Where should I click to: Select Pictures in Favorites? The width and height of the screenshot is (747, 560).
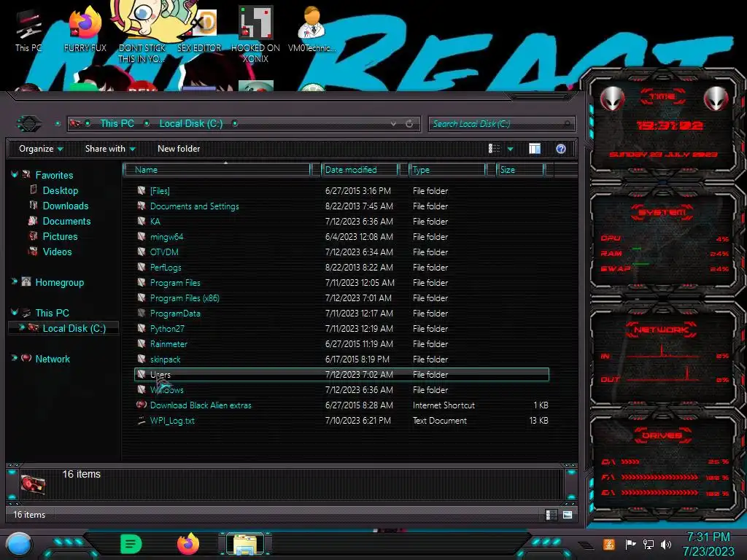click(60, 236)
